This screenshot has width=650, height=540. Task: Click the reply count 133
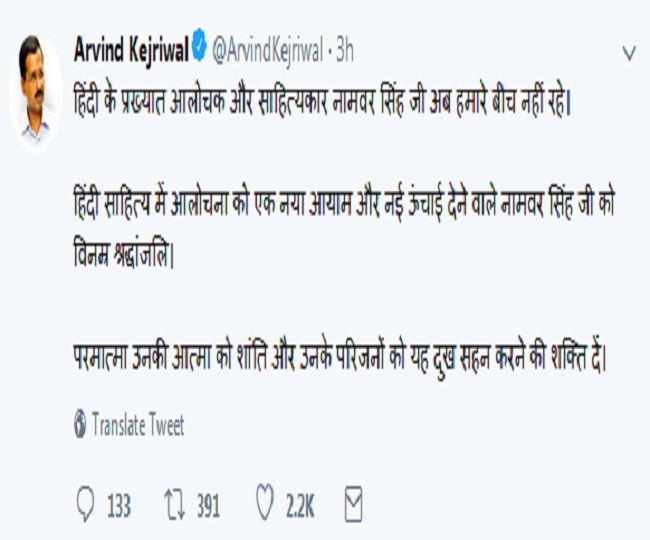[x=118, y=506]
